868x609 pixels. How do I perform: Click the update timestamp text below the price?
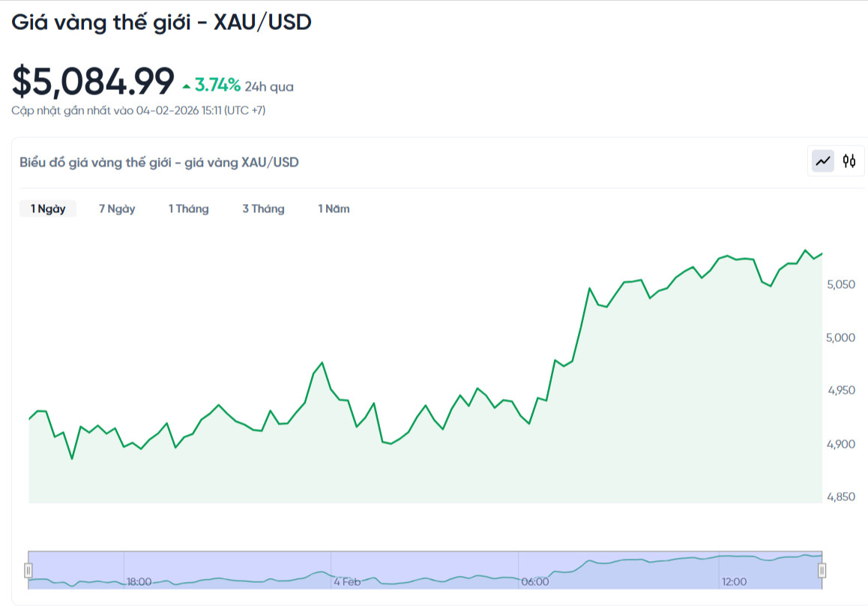point(139,109)
